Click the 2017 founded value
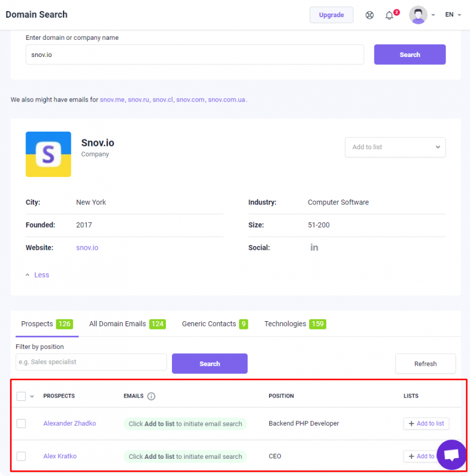Screen dimensions: 470x476 (84, 225)
